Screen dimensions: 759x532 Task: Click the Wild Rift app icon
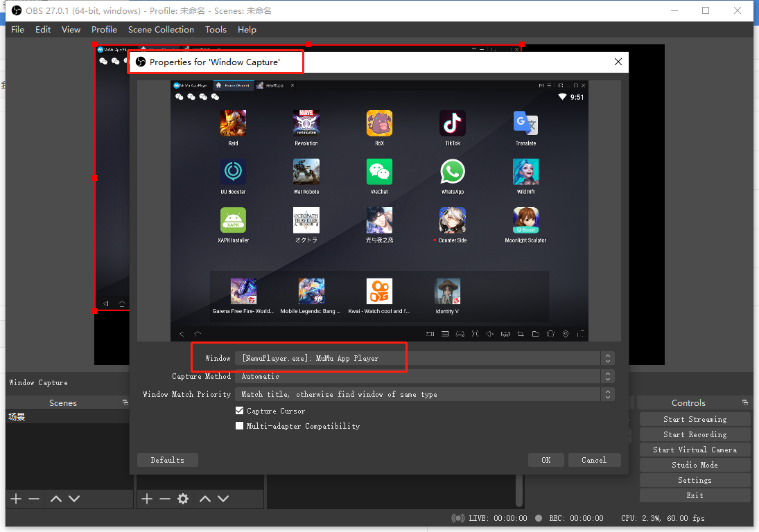(x=525, y=172)
